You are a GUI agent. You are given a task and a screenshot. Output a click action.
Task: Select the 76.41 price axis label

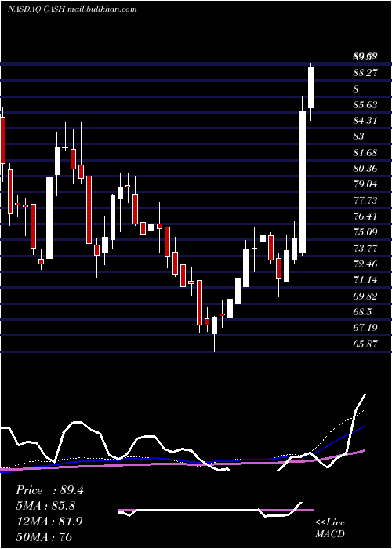click(366, 216)
